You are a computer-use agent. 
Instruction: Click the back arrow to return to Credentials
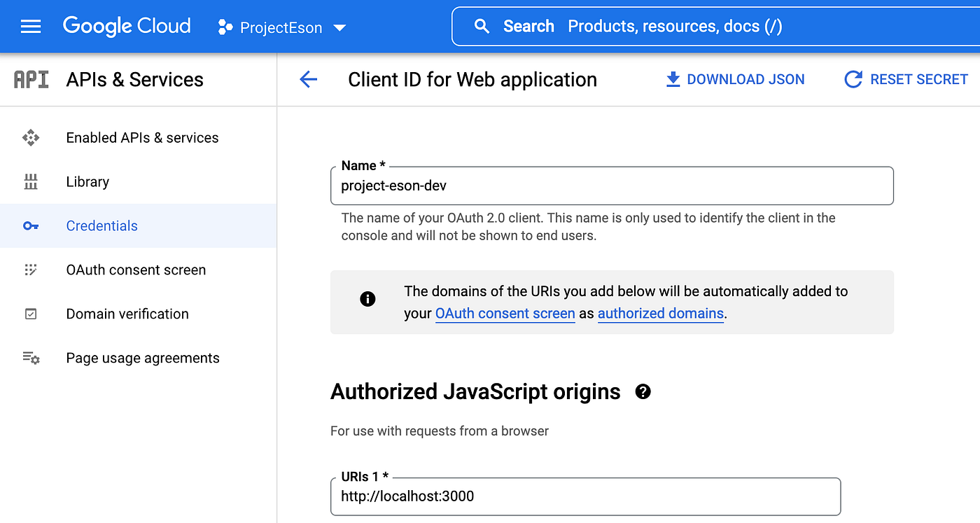(x=308, y=79)
